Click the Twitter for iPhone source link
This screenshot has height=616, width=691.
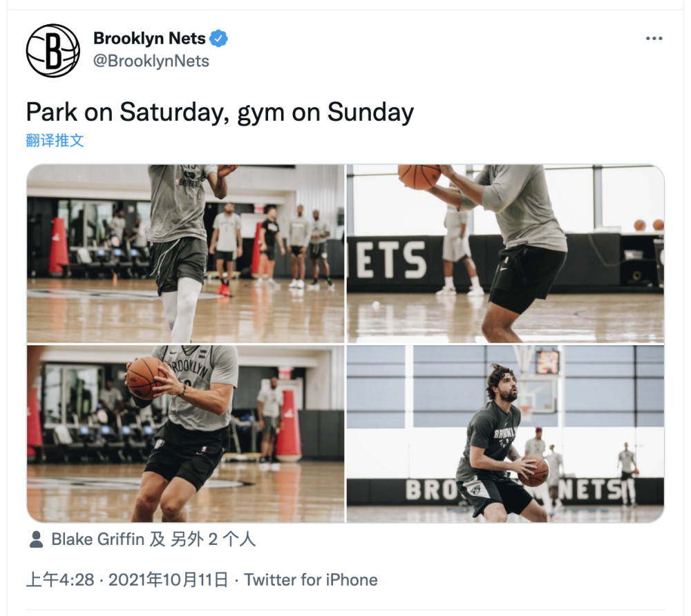[311, 580]
